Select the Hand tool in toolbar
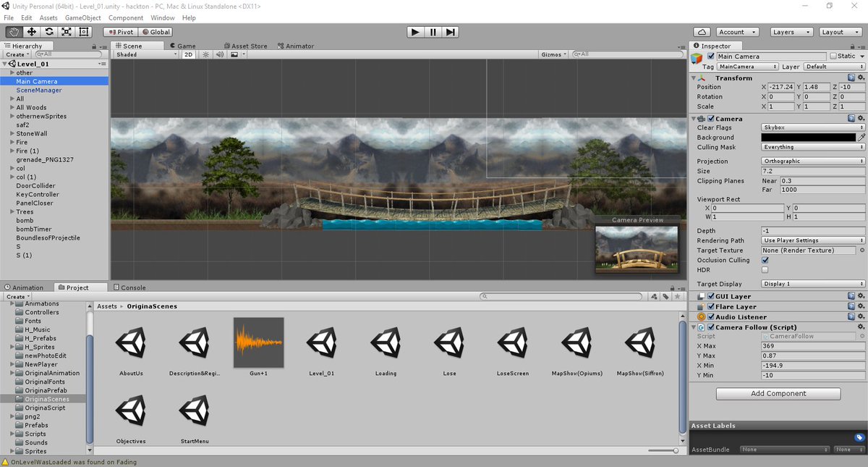Screen dimensions: 868x467 click(14, 32)
